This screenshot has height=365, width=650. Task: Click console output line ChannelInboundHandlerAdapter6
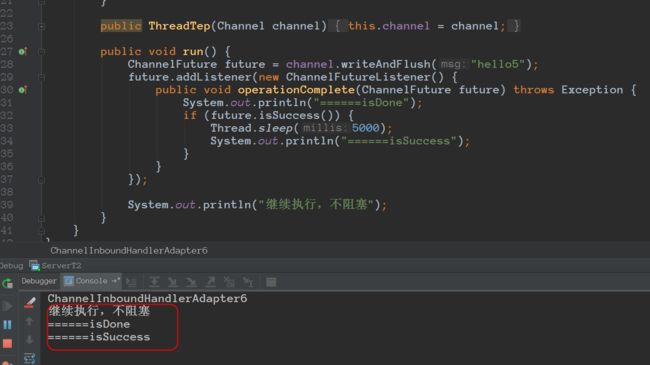[x=147, y=298]
